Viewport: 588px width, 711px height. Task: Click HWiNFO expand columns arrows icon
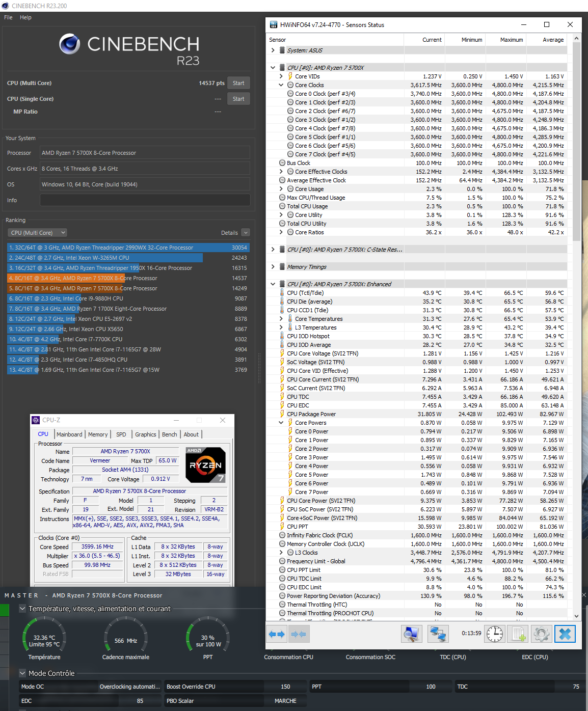tap(277, 634)
